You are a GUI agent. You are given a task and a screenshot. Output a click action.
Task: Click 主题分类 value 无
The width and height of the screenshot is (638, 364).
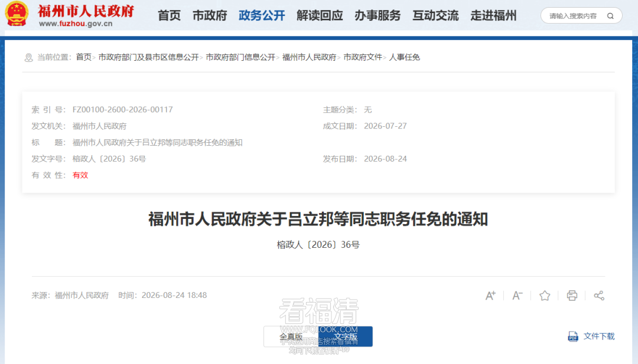368,110
